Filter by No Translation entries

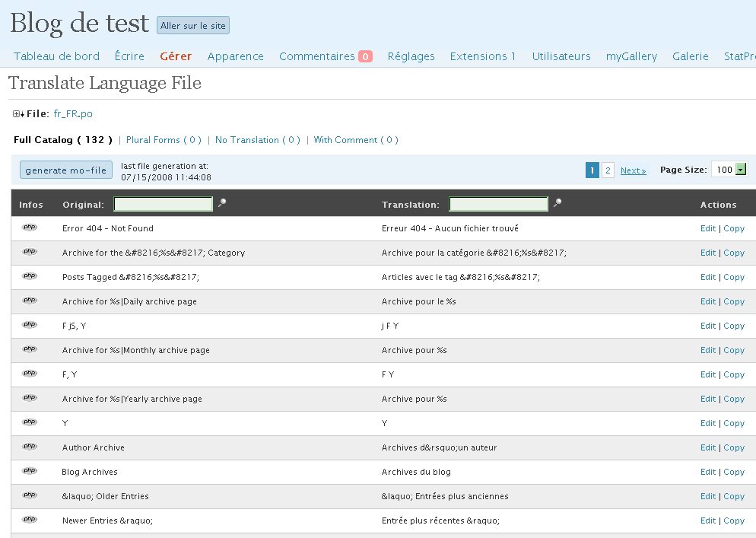click(x=257, y=140)
